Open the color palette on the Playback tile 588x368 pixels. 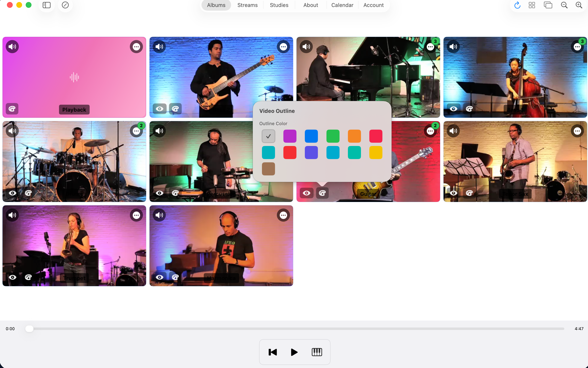click(x=12, y=109)
